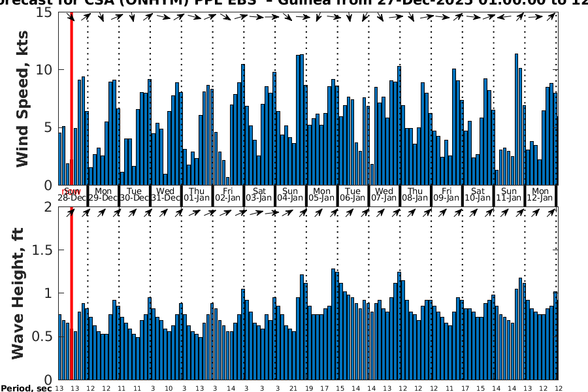This screenshot has width=588, height=392.
Task: Click the period value 19 below the wave chart
Action: point(309,388)
